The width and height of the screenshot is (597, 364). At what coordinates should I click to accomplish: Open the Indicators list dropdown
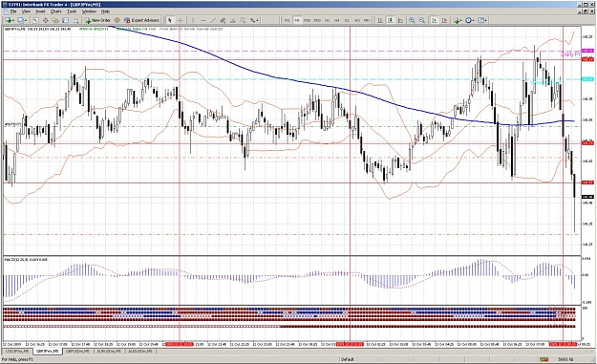pyautogui.click(x=458, y=20)
